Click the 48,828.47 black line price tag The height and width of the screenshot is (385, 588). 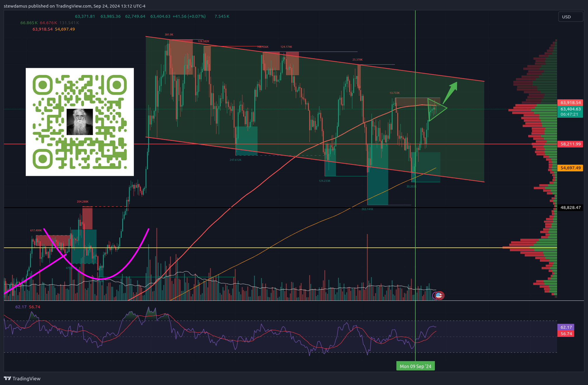[x=570, y=208]
